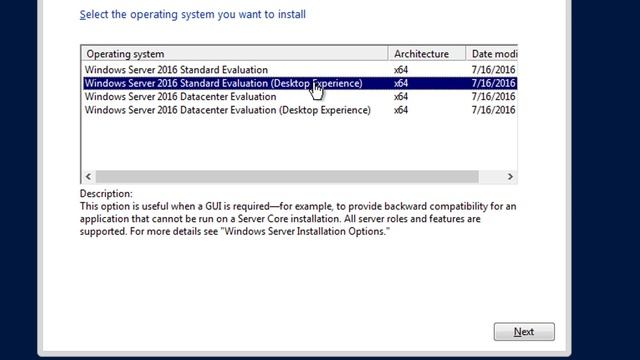Click 7/16/2016 date of Datacenter Evaluation row

click(x=493, y=97)
